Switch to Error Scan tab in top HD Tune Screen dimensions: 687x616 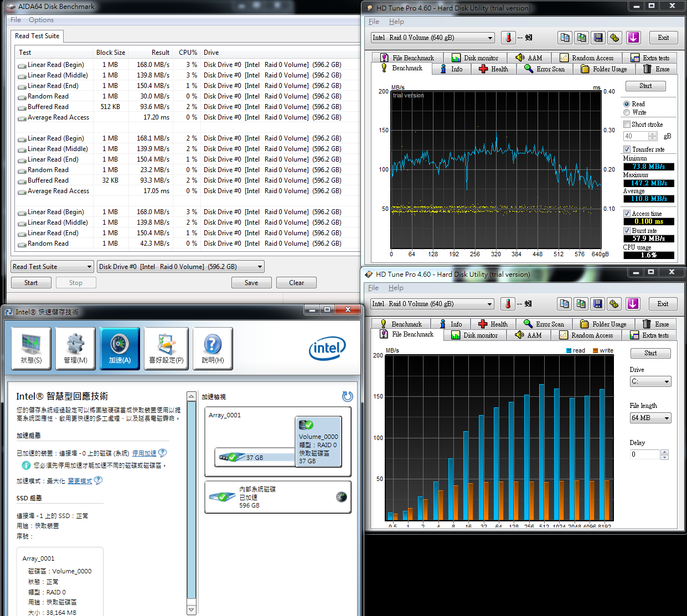tap(545, 69)
